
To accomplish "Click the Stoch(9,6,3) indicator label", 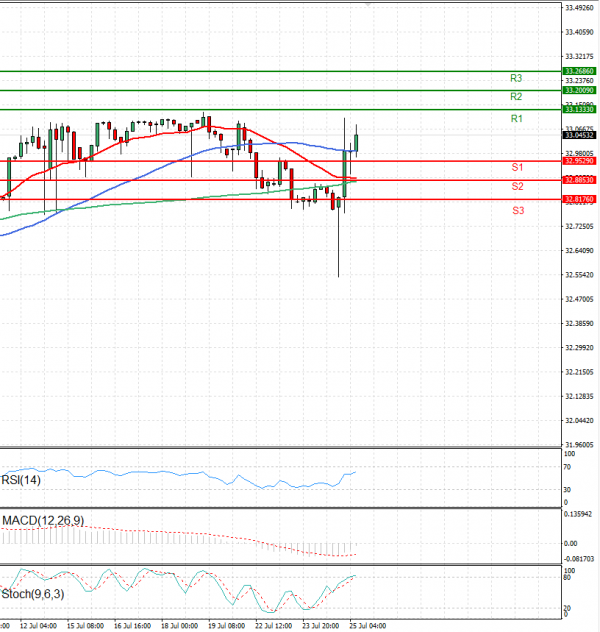I will pos(33,594).
